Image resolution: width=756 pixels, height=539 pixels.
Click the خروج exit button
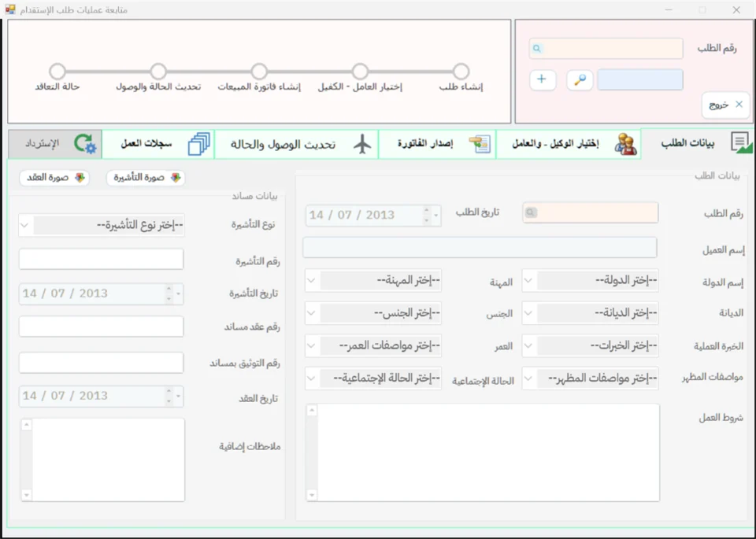coord(725,105)
